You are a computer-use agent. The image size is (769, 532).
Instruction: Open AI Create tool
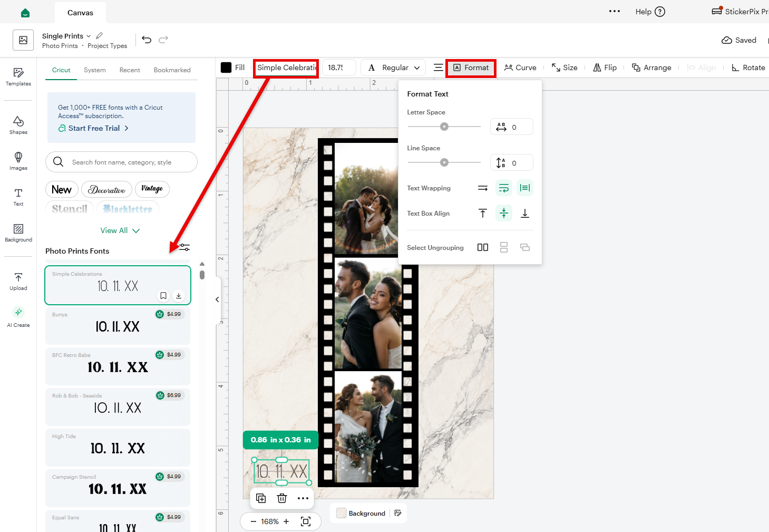18,317
